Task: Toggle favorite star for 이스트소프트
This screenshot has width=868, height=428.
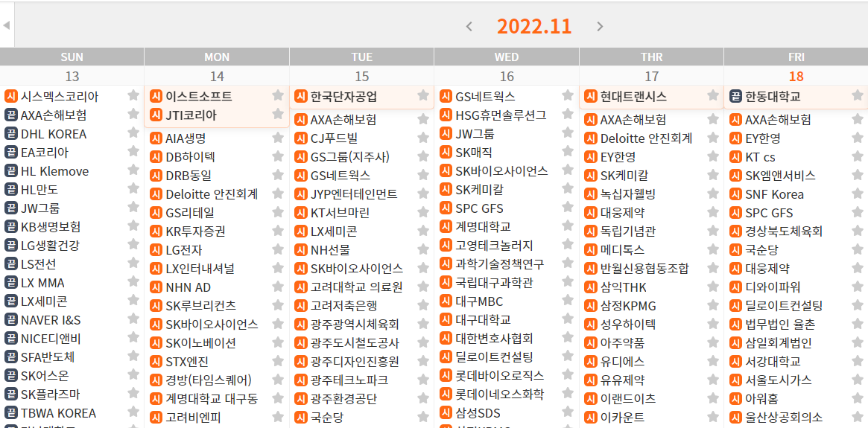Action: pos(278,95)
